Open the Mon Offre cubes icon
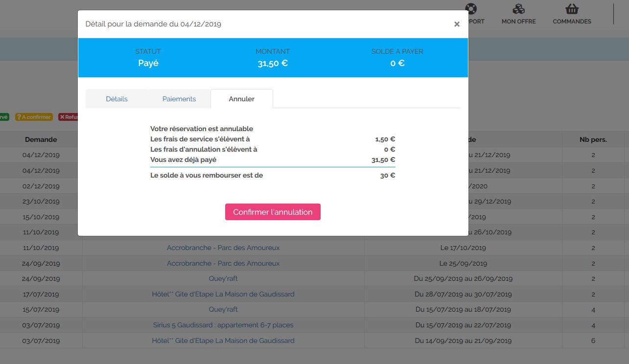The height and width of the screenshot is (364, 629). click(518, 9)
